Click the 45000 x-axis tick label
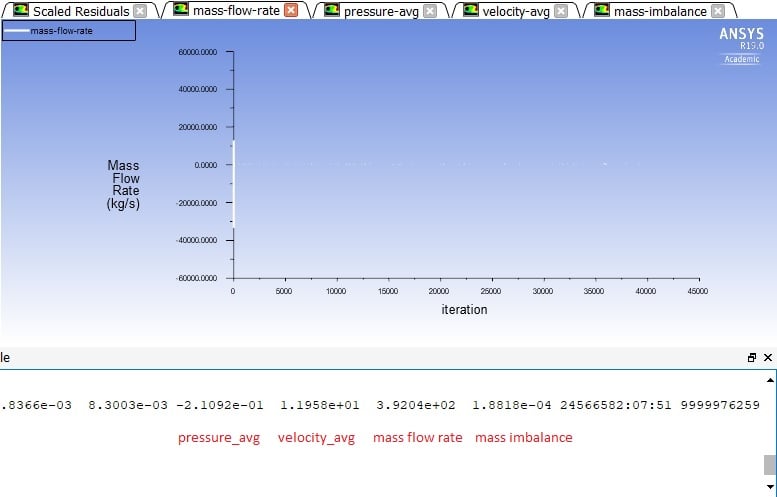The height and width of the screenshot is (497, 777). pyautogui.click(x=698, y=291)
